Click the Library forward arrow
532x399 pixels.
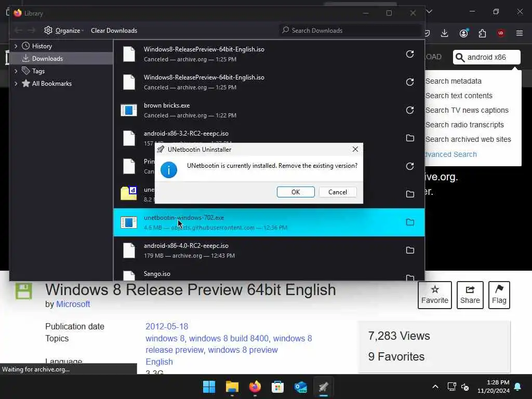click(x=32, y=31)
